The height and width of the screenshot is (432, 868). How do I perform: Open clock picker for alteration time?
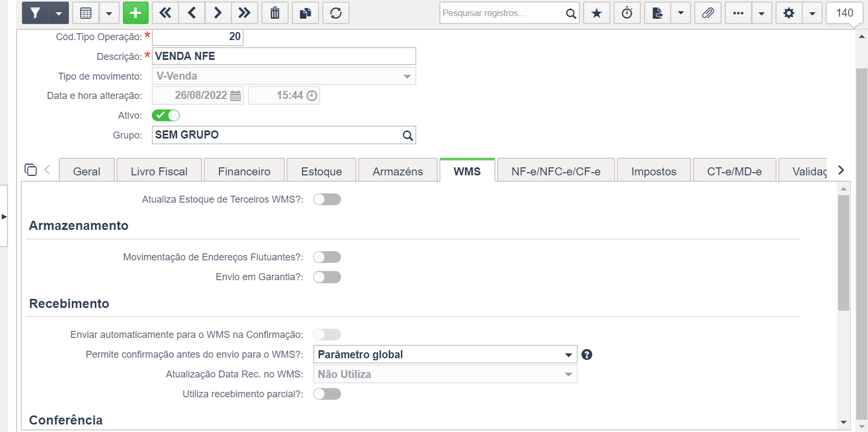(312, 96)
